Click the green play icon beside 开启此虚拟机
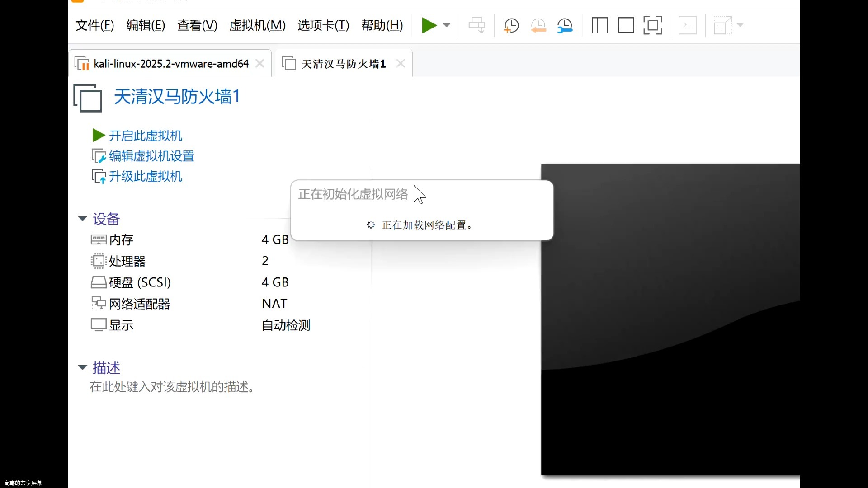868x488 pixels. (x=99, y=135)
